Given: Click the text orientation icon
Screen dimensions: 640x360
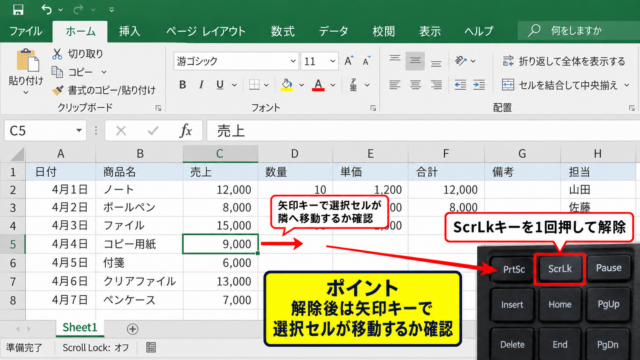Looking at the screenshot, I should click(461, 61).
